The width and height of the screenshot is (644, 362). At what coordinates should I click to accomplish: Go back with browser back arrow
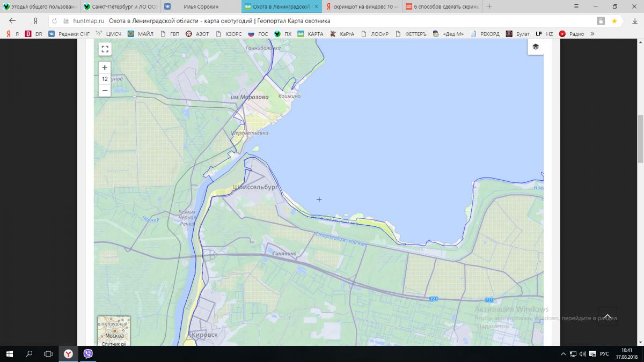12,21
